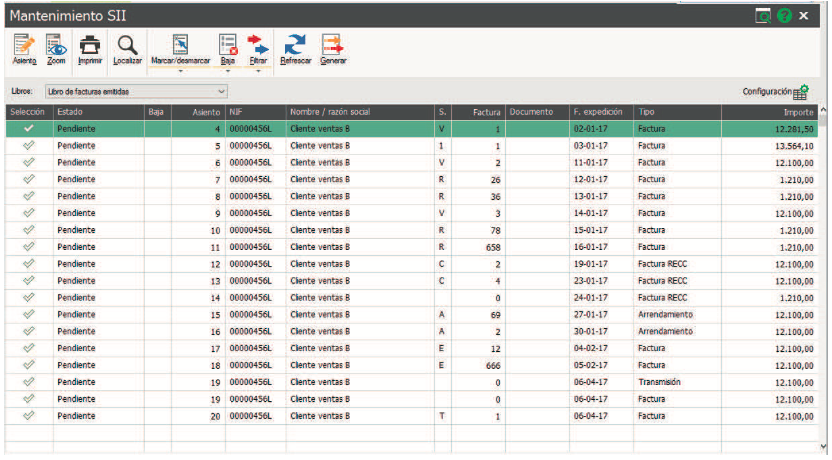The height and width of the screenshot is (460, 832).
Task: Click the screen search icon in title bar
Action: [x=762, y=16]
